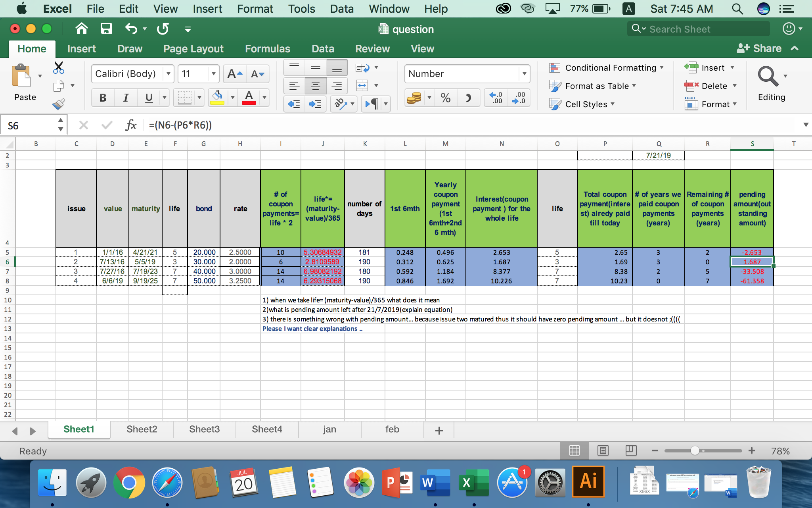Toggle Italic formatting

126,98
